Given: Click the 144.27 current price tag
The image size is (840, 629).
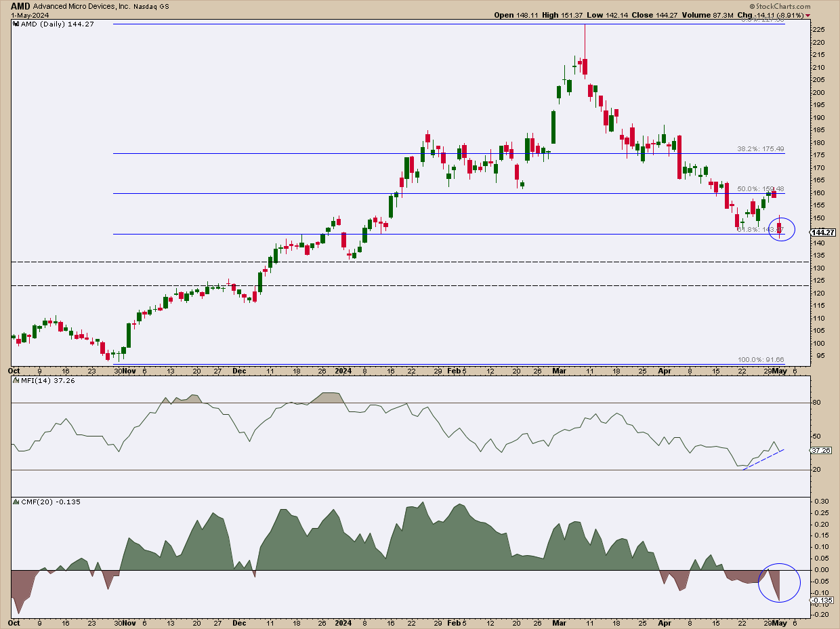Looking at the screenshot, I should click(x=824, y=232).
